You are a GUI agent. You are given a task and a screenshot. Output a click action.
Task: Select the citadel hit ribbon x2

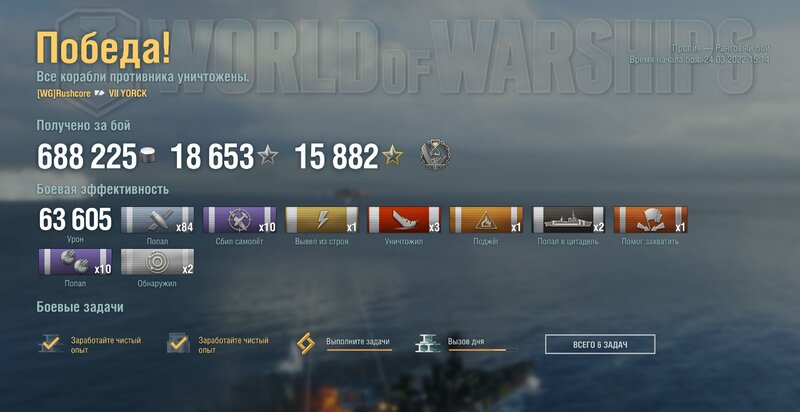pos(568,220)
